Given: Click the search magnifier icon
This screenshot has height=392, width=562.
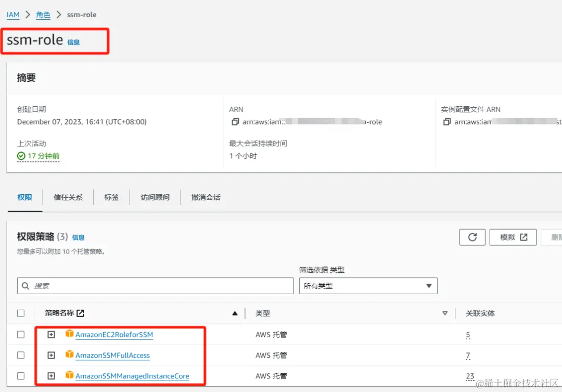Looking at the screenshot, I should (25, 286).
